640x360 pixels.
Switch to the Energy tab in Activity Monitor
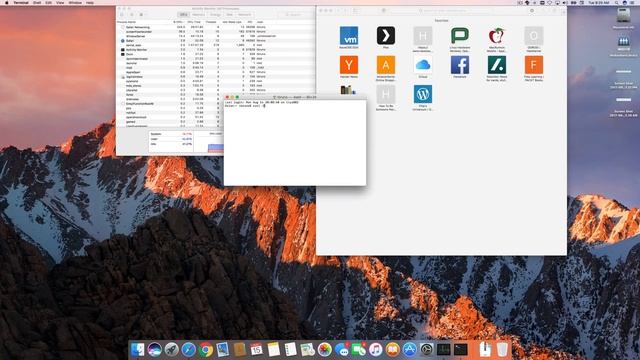215,15
